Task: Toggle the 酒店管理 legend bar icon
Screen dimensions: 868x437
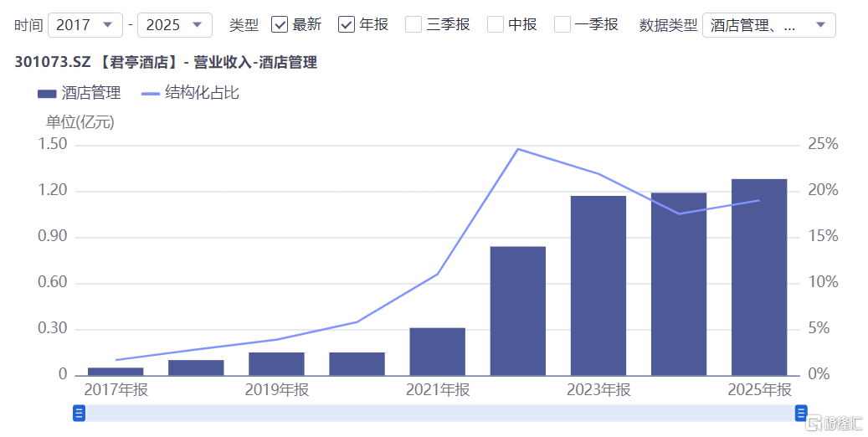Action: (x=47, y=94)
